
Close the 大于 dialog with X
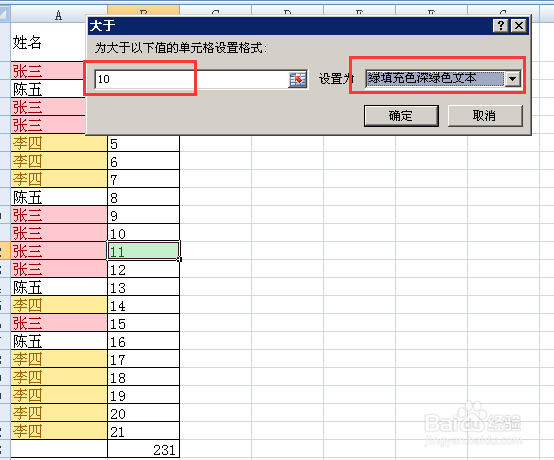pos(519,25)
